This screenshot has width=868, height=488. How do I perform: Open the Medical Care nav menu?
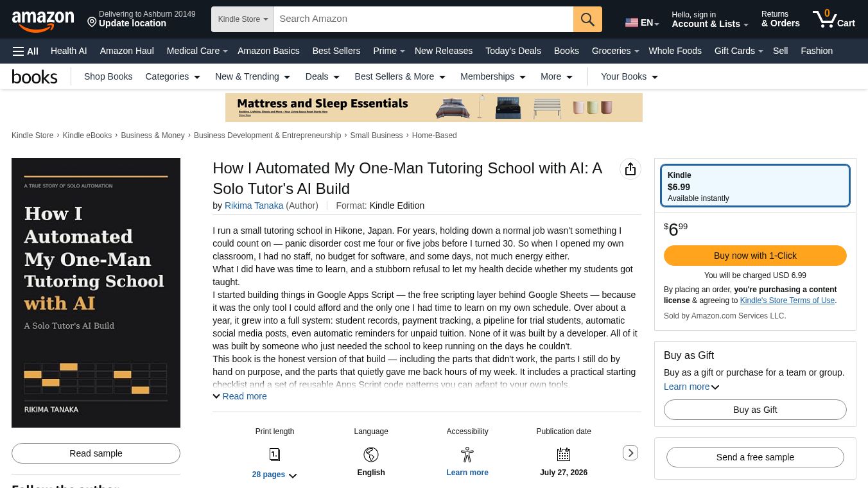[x=197, y=51]
